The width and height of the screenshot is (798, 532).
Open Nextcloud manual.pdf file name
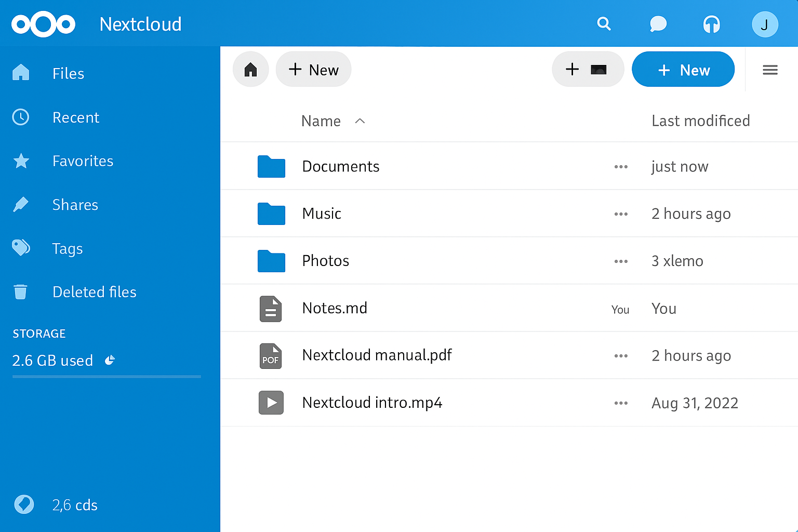[x=377, y=355]
